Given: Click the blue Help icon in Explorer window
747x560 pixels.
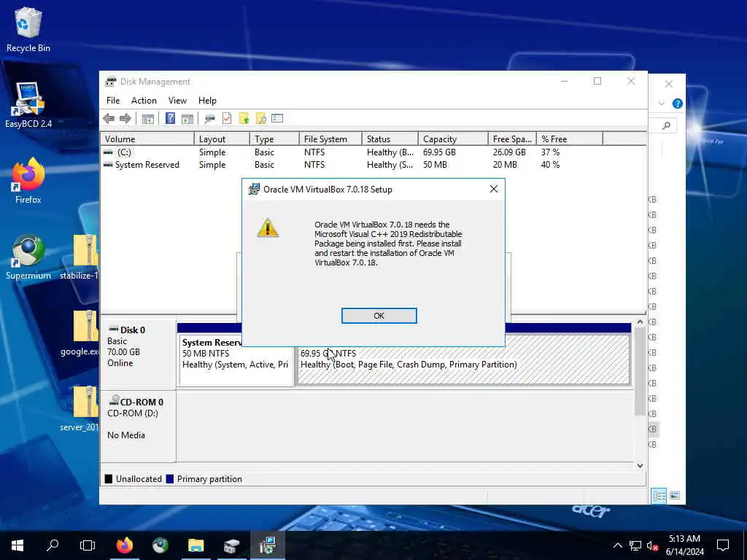Looking at the screenshot, I should coord(677,104).
